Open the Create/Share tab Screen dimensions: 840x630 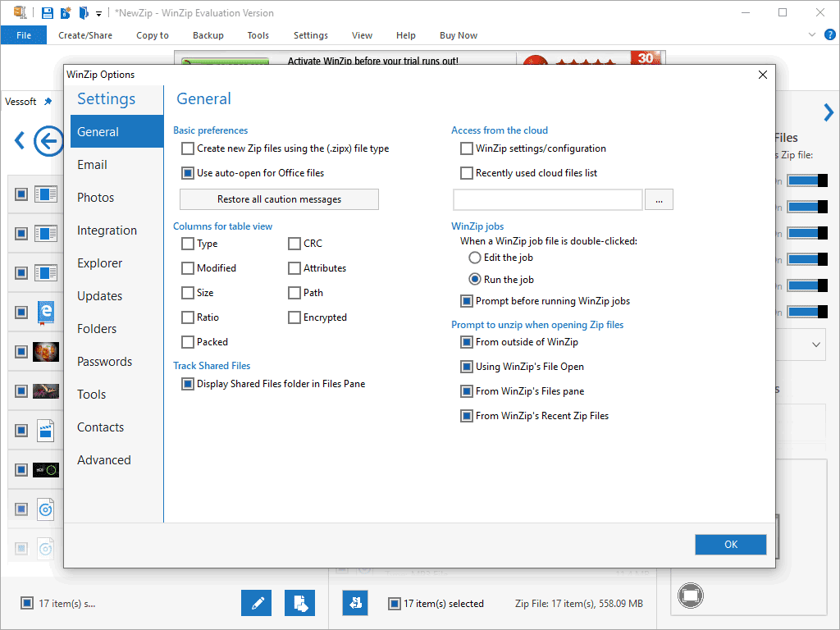pos(85,35)
